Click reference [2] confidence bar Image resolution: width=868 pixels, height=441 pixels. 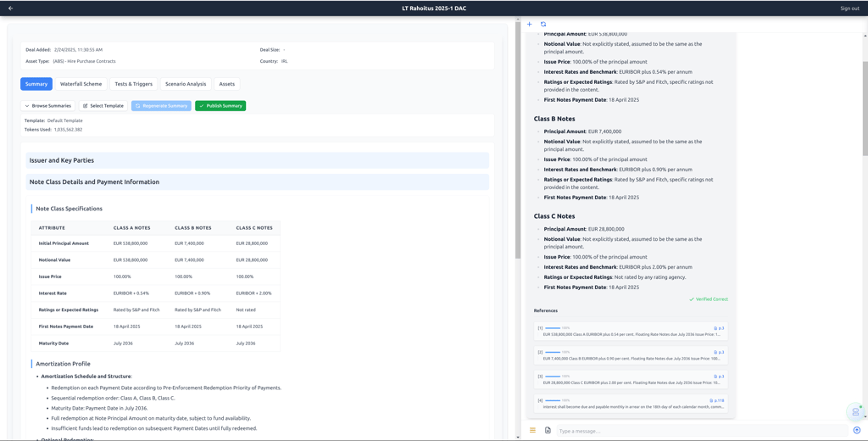553,352
